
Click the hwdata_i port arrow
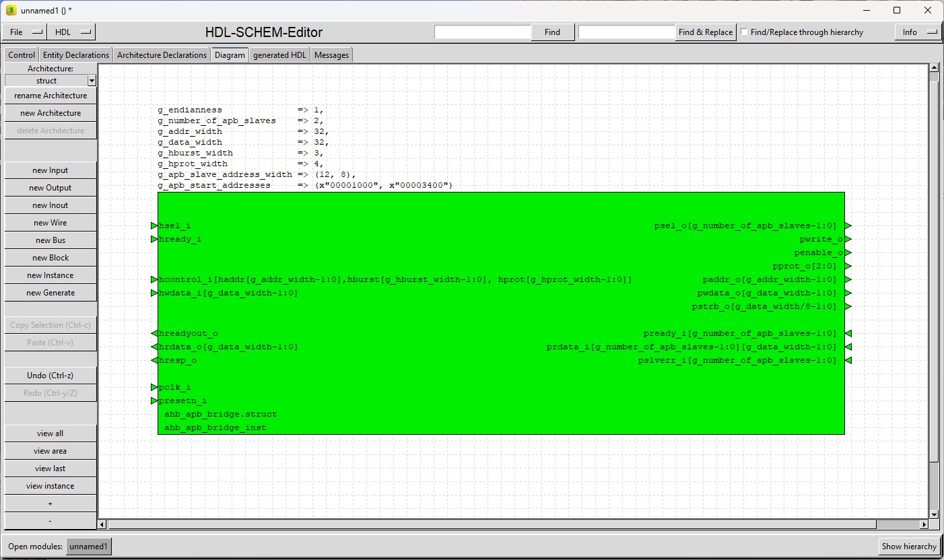click(x=154, y=293)
